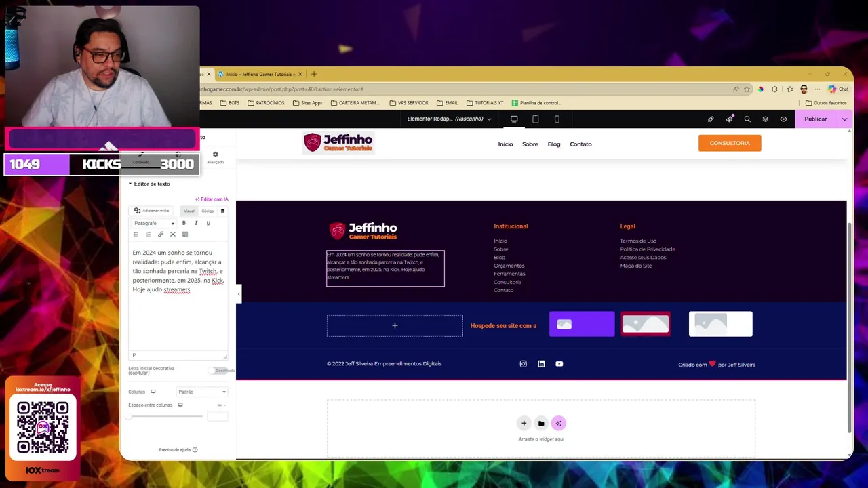Open new browser tab plus
This screenshot has height=488, width=868.
coord(314,74)
